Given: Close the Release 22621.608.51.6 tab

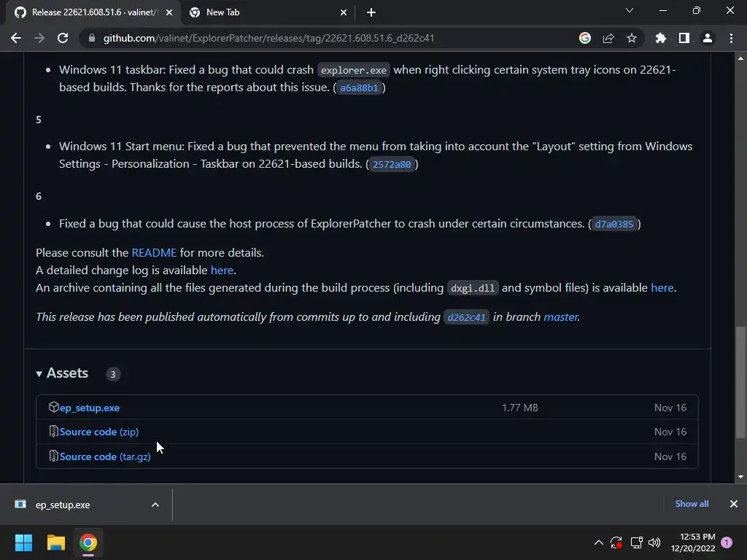Looking at the screenshot, I should tap(169, 12).
